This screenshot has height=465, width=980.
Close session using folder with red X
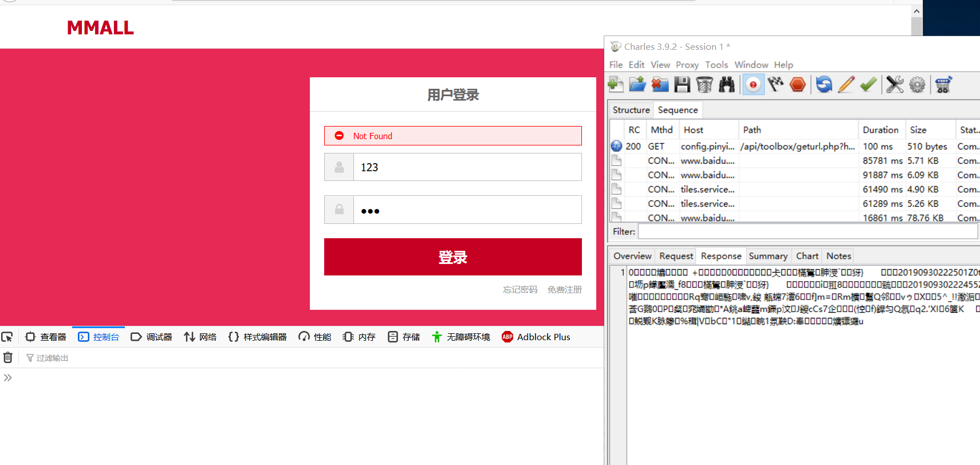pos(660,85)
